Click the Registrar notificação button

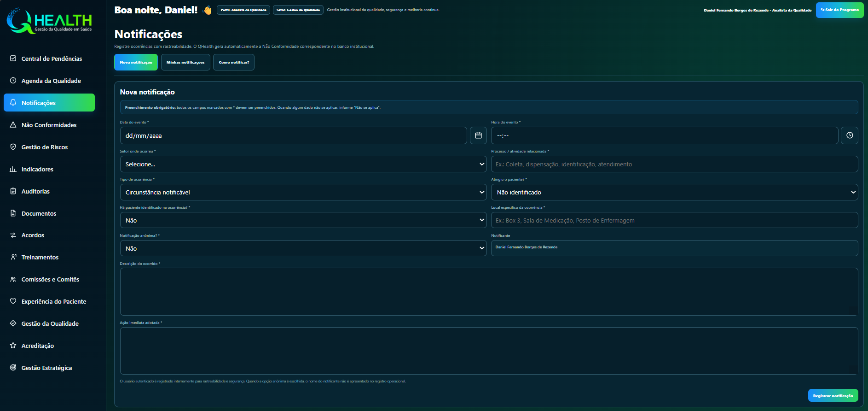click(x=833, y=395)
